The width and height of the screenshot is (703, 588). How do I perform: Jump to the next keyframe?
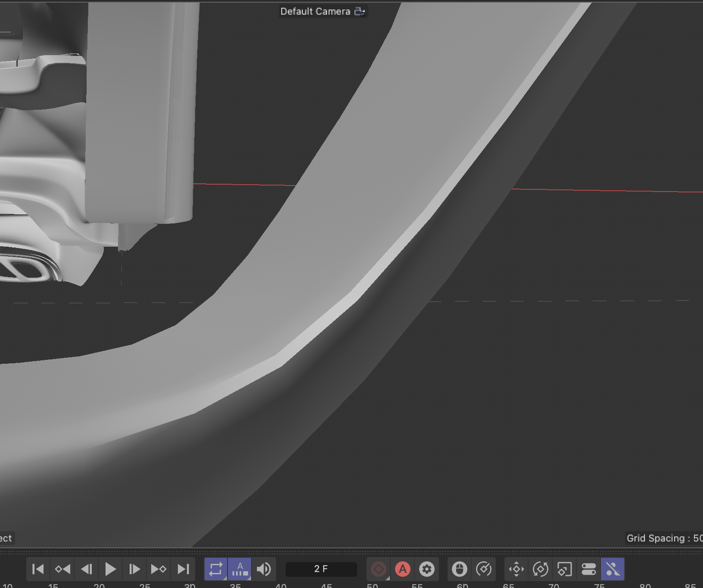[x=159, y=569]
